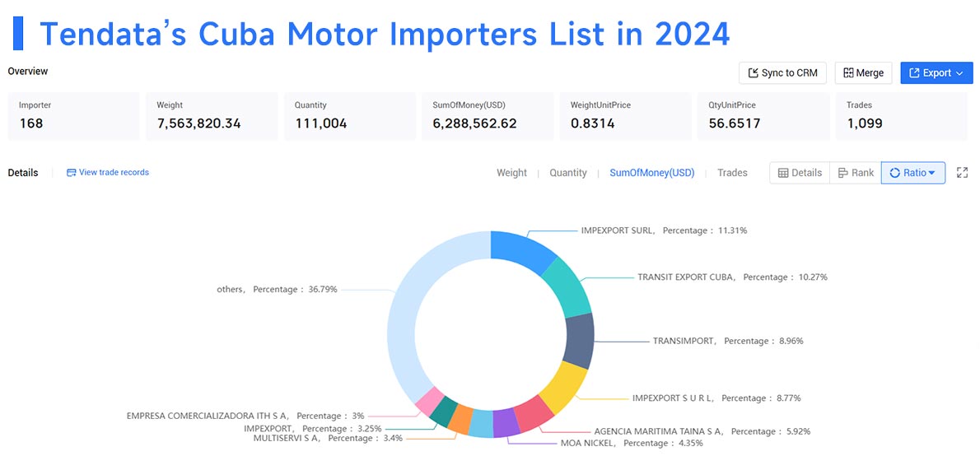Select the Importer 168 summary card
Screen dimensions: 980x456
[74, 116]
